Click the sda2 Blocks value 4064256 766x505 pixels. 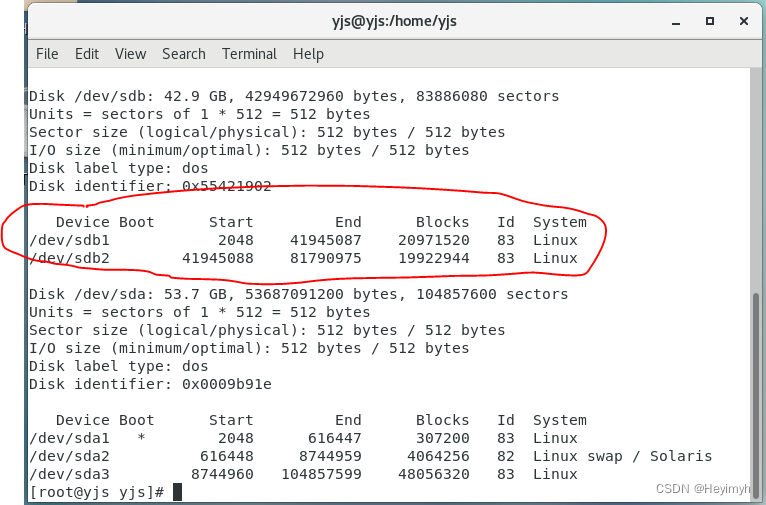[438, 456]
